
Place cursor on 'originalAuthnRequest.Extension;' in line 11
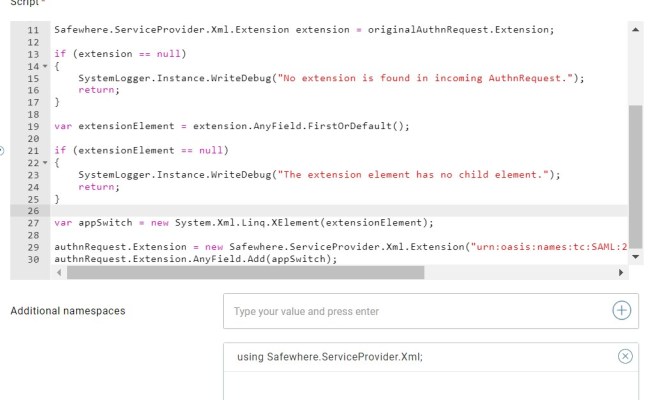pyautogui.click(x=461, y=30)
